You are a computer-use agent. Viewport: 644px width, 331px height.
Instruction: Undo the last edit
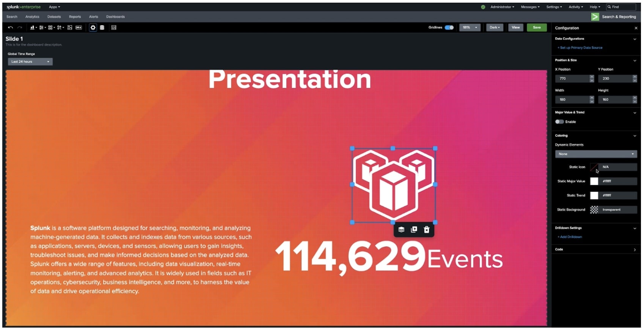tap(10, 27)
